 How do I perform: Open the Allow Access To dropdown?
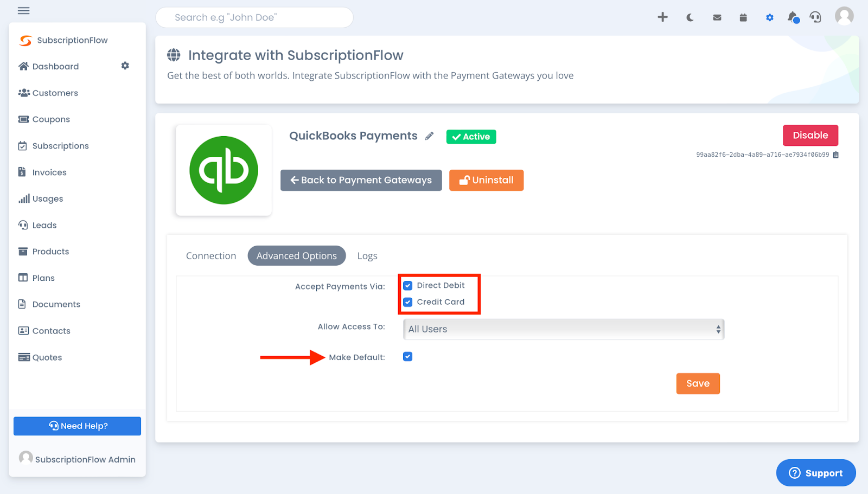[564, 329]
